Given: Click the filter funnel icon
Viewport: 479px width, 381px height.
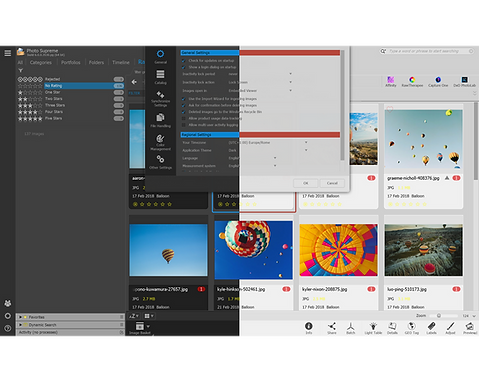Looking at the screenshot, I should pyautogui.click(x=21, y=70).
